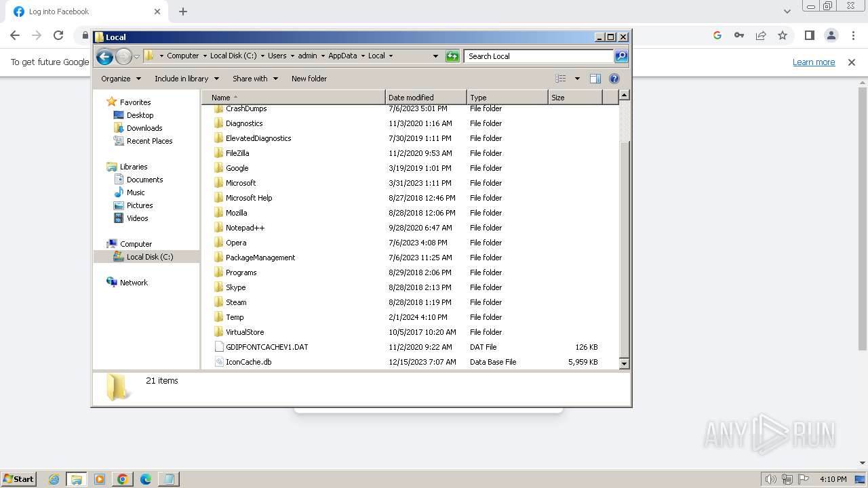Expand the AppData breadcrumb arrow
This screenshot has width=868, height=488.
[x=362, y=56]
